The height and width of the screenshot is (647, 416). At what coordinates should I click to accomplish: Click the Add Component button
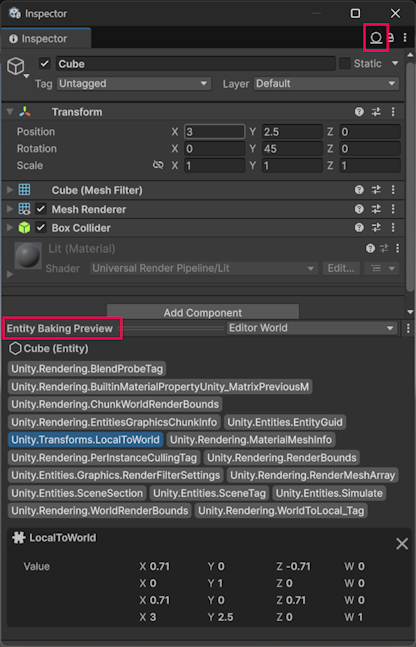[203, 312]
